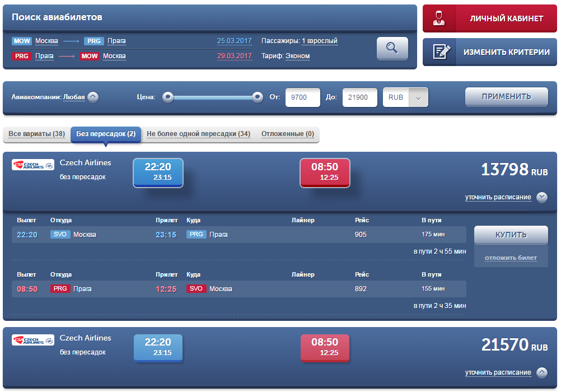Click the magnifying glass search button

pos(392,48)
